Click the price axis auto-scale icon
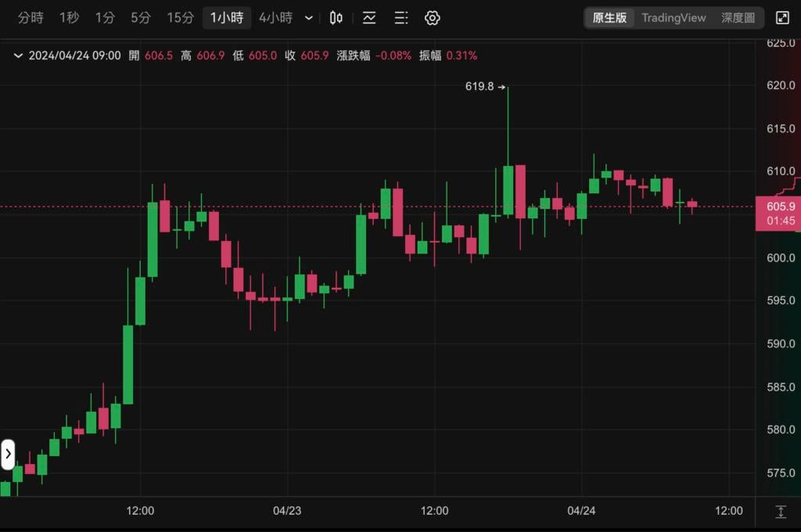The height and width of the screenshot is (532, 801). click(x=781, y=512)
